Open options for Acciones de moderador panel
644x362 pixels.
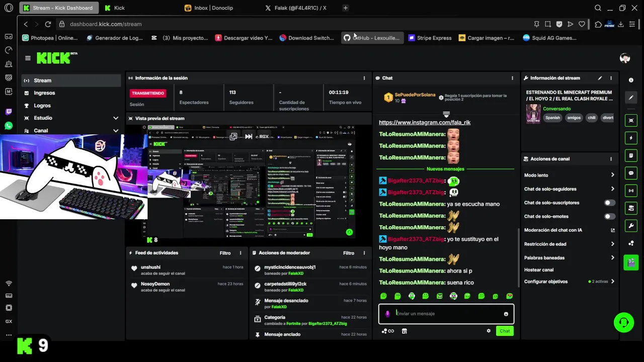click(364, 253)
